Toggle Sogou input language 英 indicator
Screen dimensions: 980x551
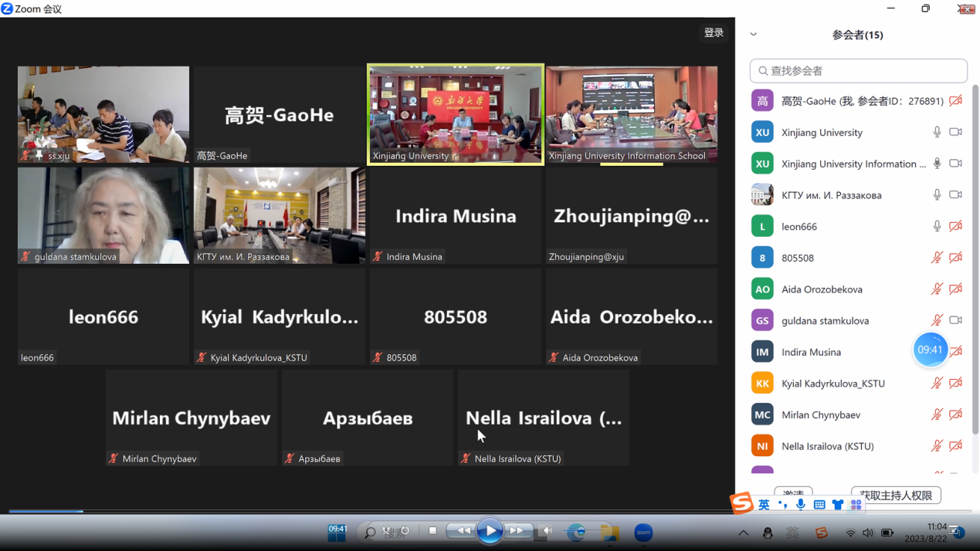point(764,505)
